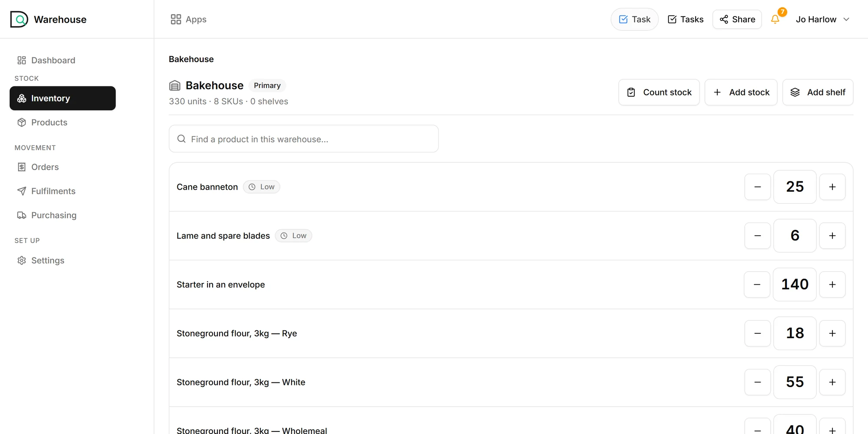Click the Bakehouse breadcrumb text
The height and width of the screenshot is (434, 868).
click(x=191, y=59)
